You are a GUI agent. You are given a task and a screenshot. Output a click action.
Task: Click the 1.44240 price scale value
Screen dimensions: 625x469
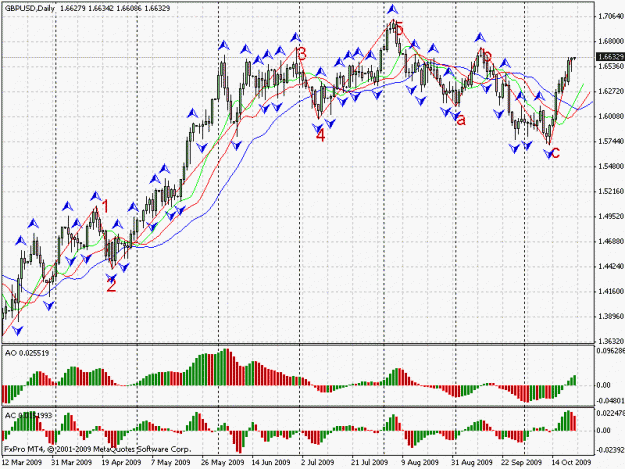pyautogui.click(x=611, y=266)
